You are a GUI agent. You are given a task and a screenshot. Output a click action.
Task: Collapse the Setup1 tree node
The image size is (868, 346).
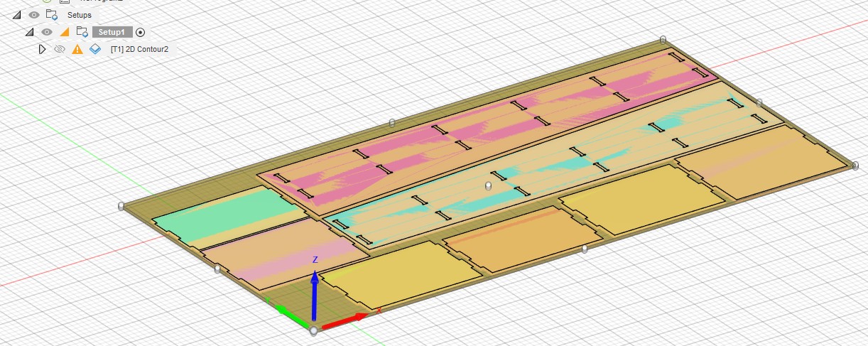[x=30, y=32]
